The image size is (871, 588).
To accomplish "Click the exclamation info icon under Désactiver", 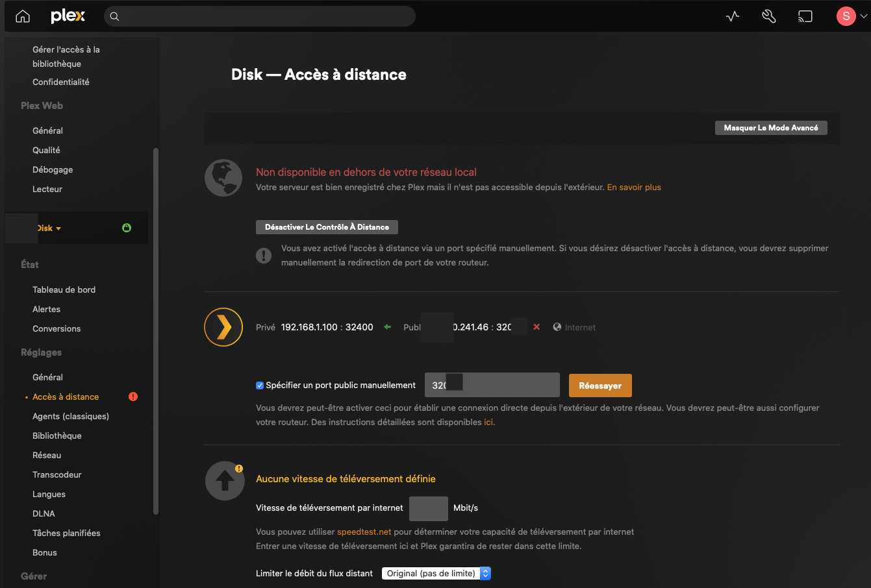I will click(263, 256).
